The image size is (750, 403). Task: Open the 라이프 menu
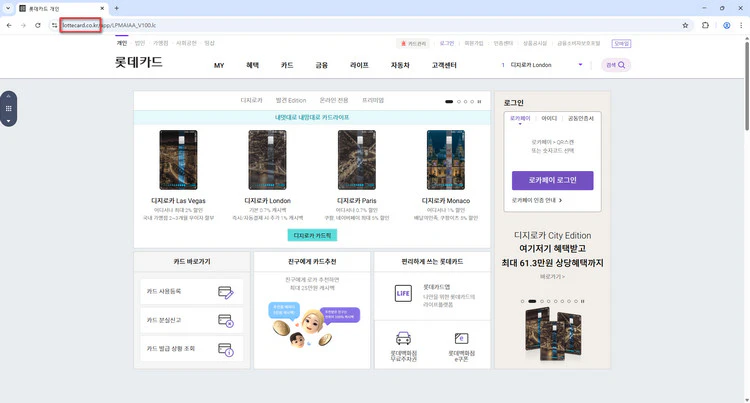(x=359, y=65)
